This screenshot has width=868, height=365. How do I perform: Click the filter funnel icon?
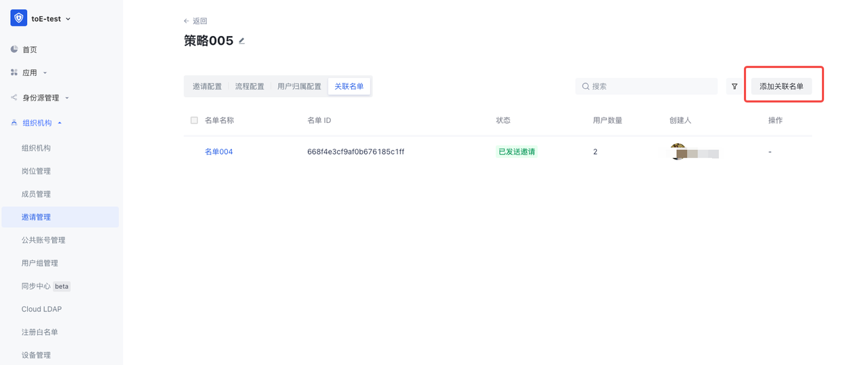734,86
